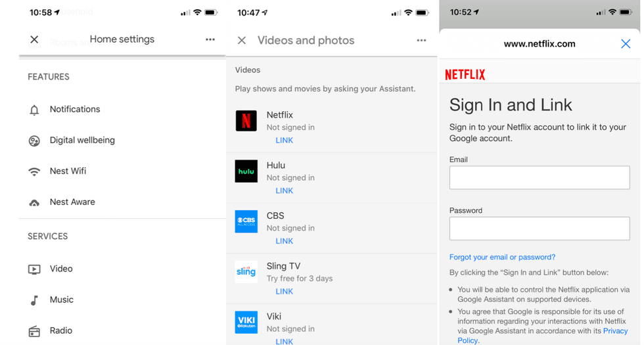Click LINK under CBS
The height and width of the screenshot is (345, 644).
click(x=284, y=241)
